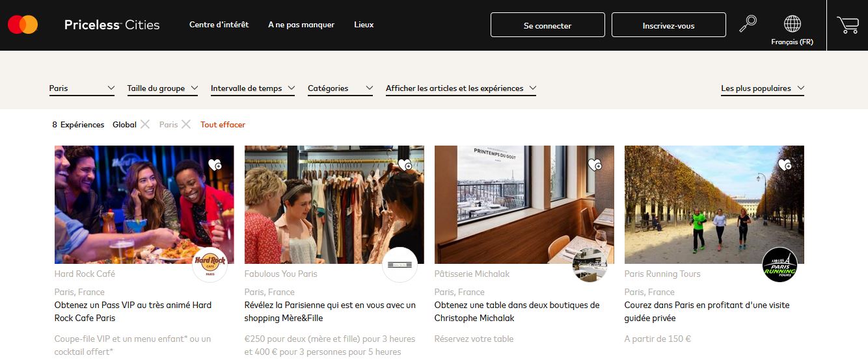
Task: Click Réservez votre table text
Action: tap(474, 339)
